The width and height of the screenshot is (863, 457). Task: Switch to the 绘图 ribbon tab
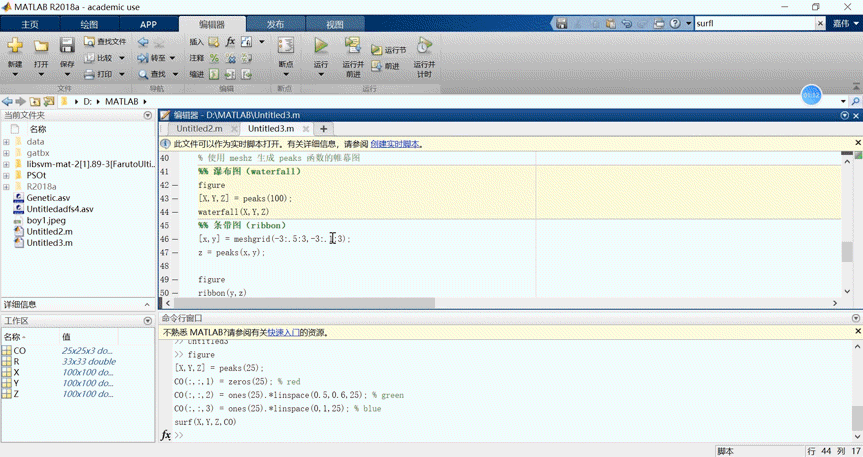(89, 24)
